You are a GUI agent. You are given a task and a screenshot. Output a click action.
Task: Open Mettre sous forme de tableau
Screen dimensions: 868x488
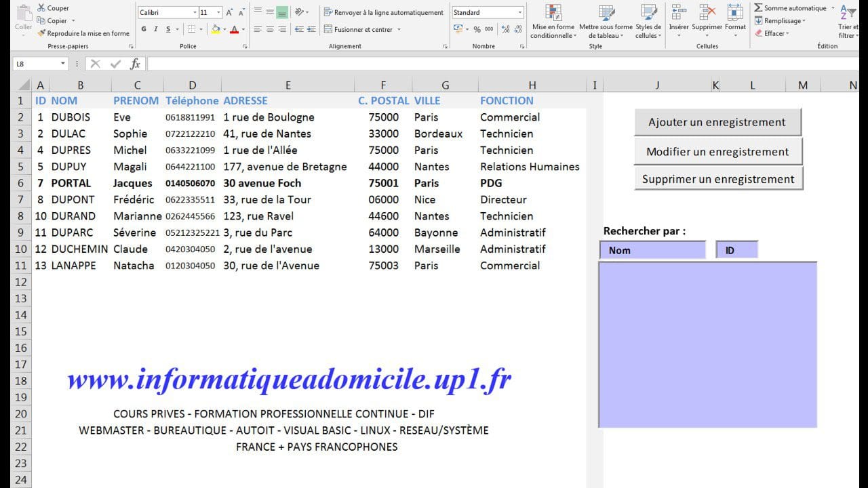[x=606, y=21]
